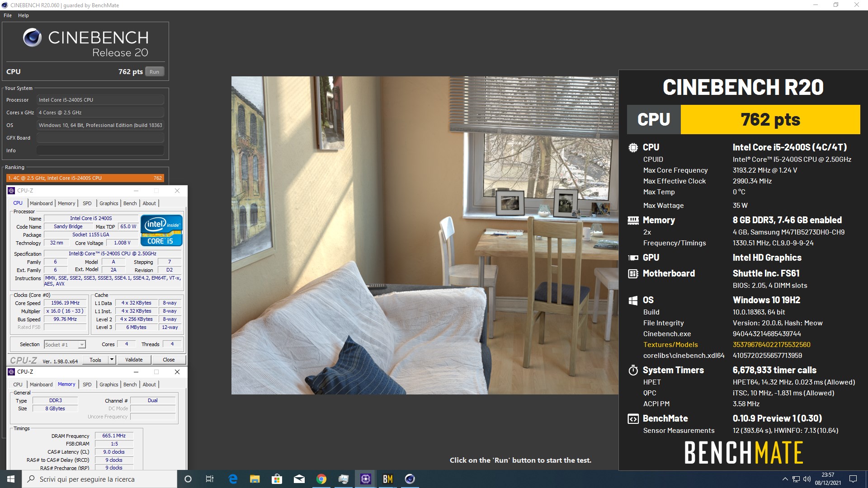Select the 4C @ 2.5 GHz ranking entry

85,178
